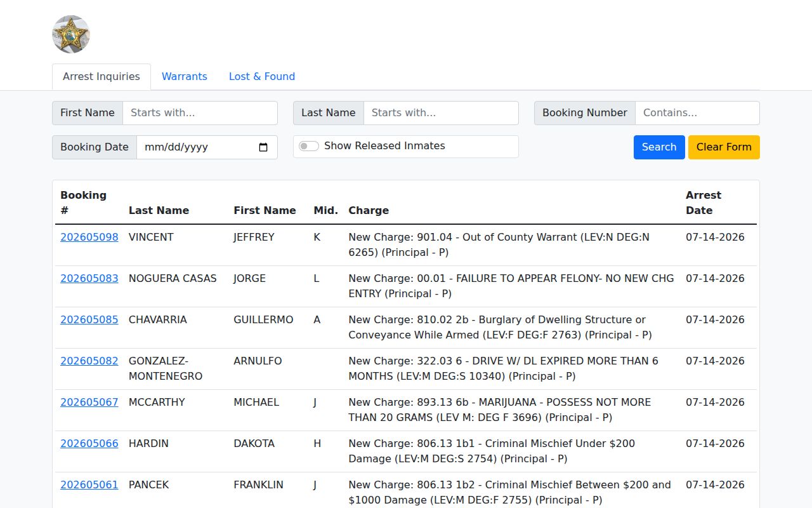The height and width of the screenshot is (508, 812).
Task: Switch to the Warrants tab
Action: (185, 77)
